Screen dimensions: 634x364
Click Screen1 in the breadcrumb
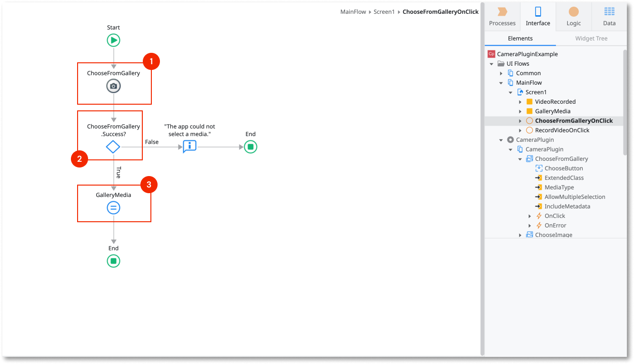[x=384, y=11]
